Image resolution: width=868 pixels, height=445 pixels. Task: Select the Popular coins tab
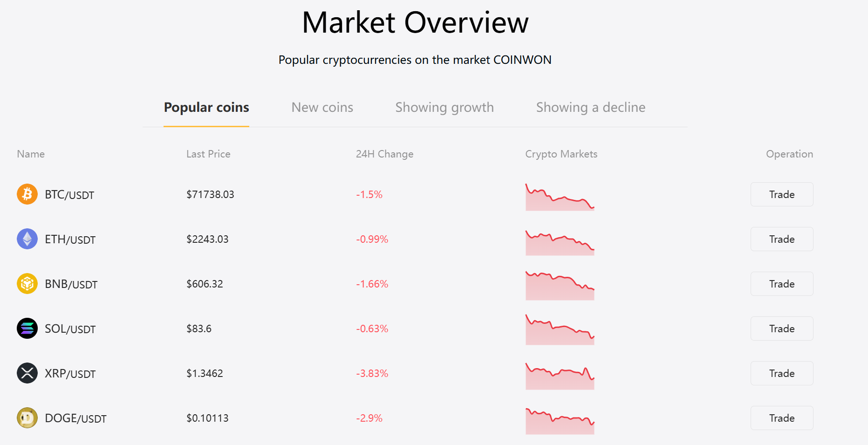point(206,108)
